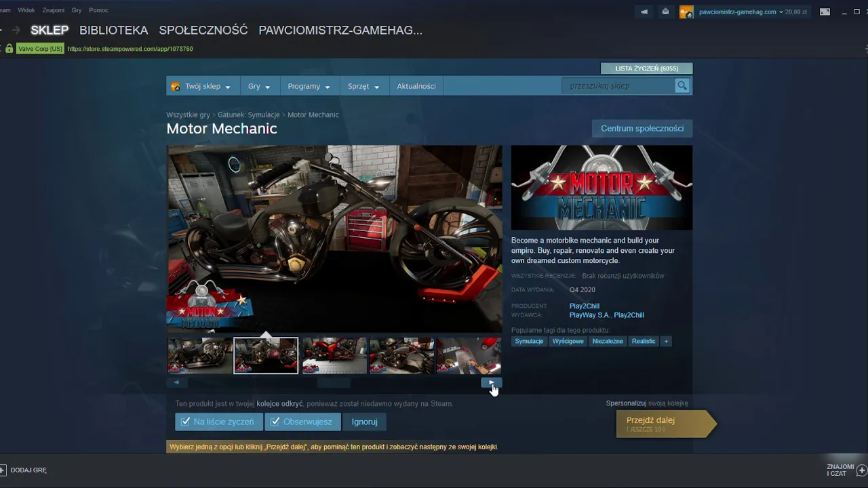Open PAWCIOMISTRZ-GAMEHAG profile tab
The height and width of the screenshot is (488, 868).
click(x=340, y=30)
